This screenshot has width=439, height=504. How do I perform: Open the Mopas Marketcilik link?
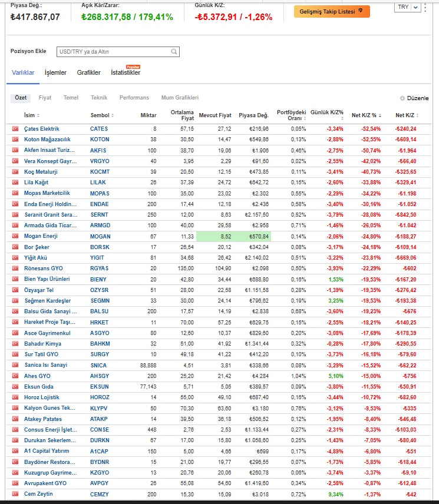pos(47,193)
